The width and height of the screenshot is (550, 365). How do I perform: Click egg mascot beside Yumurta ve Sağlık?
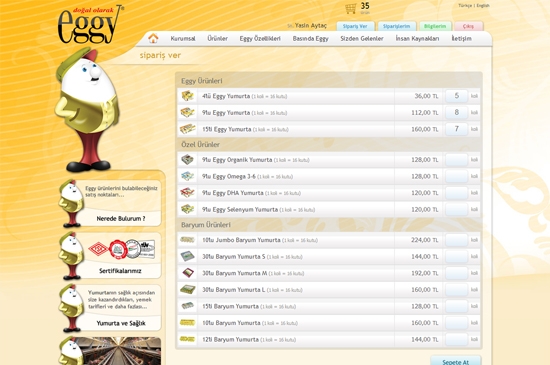(x=71, y=308)
